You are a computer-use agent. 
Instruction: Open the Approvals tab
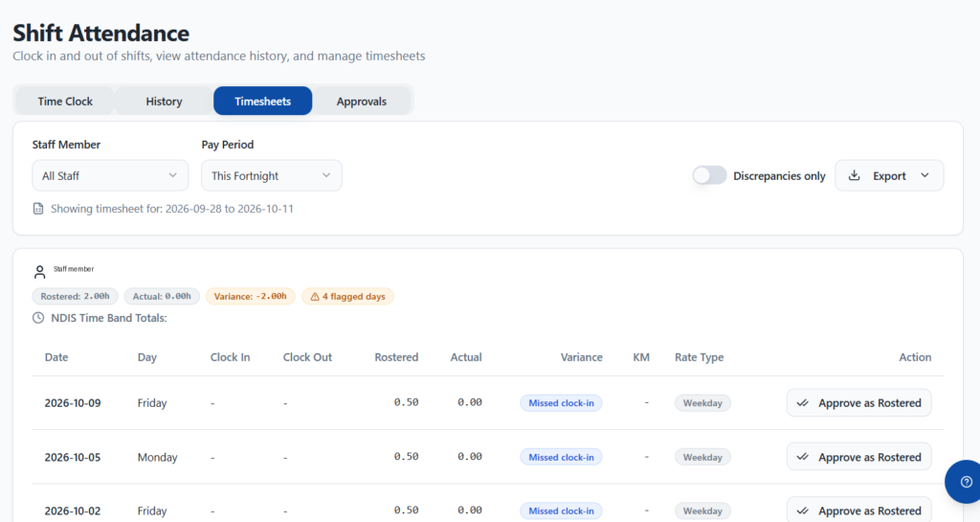[x=361, y=102]
